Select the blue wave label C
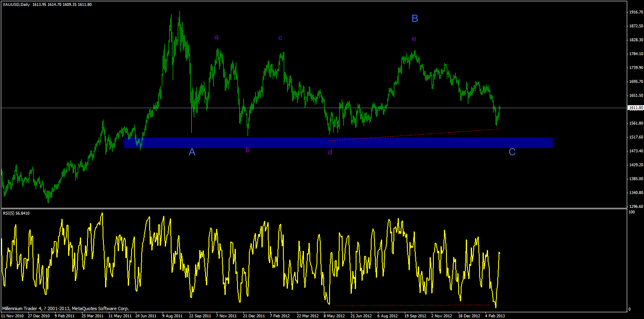This screenshot has height=319, width=644. (512, 152)
